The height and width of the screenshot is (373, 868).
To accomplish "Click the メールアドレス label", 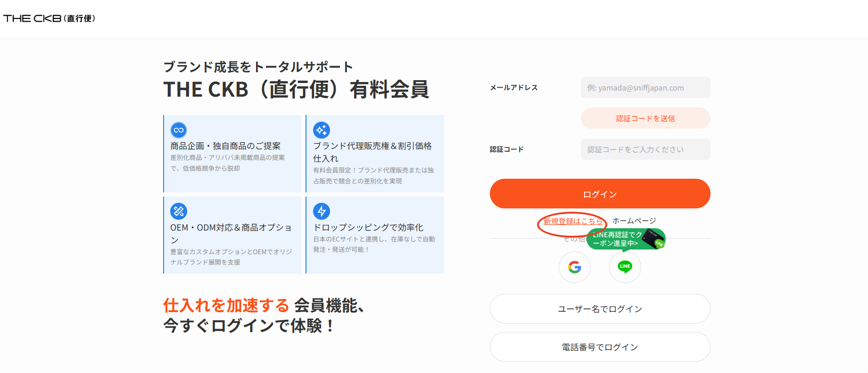I will point(514,88).
